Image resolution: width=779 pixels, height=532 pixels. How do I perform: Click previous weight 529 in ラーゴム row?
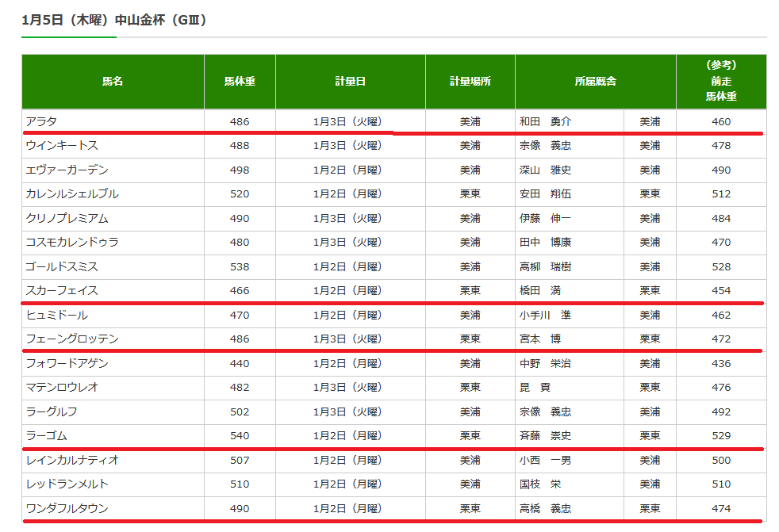[721, 435]
